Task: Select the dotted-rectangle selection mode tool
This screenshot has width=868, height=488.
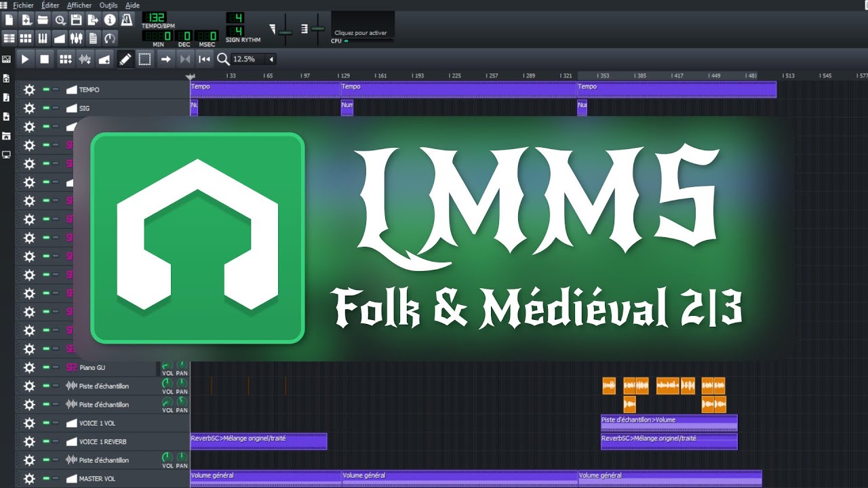Action: point(144,59)
